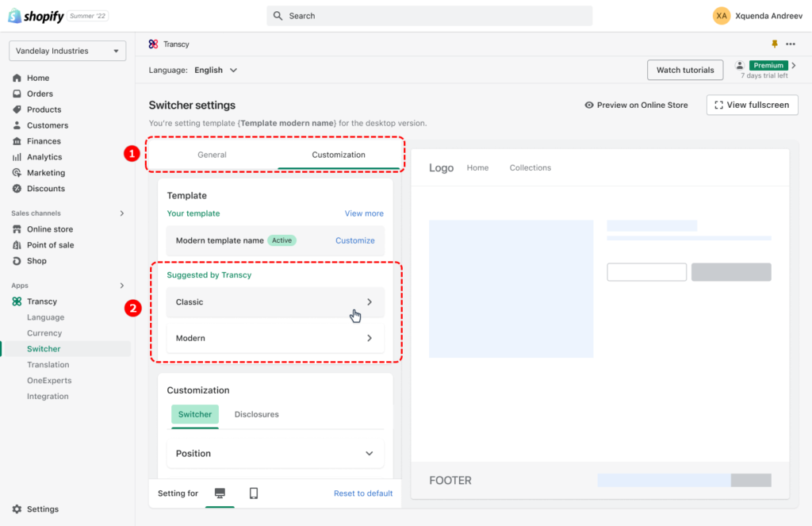The height and width of the screenshot is (526, 812).
Task: Click the Premium plan badge
Action: 768,65
